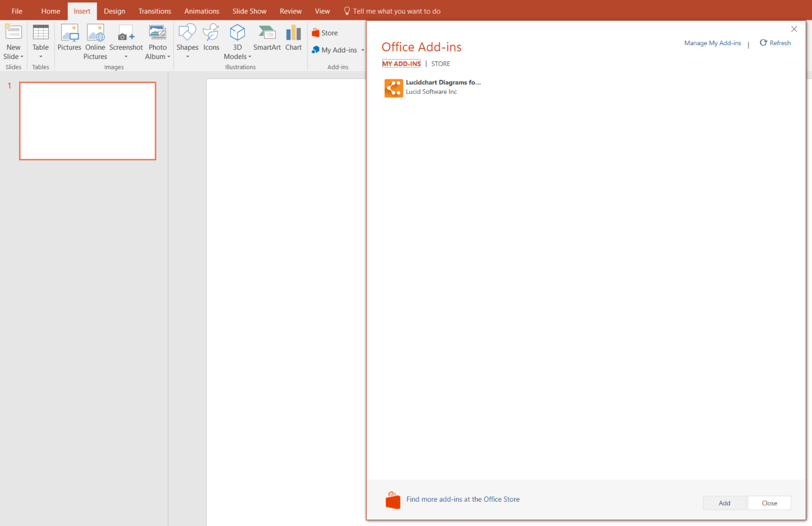The width and height of the screenshot is (812, 526).
Task: Click the Add button in dialog
Action: (x=725, y=503)
